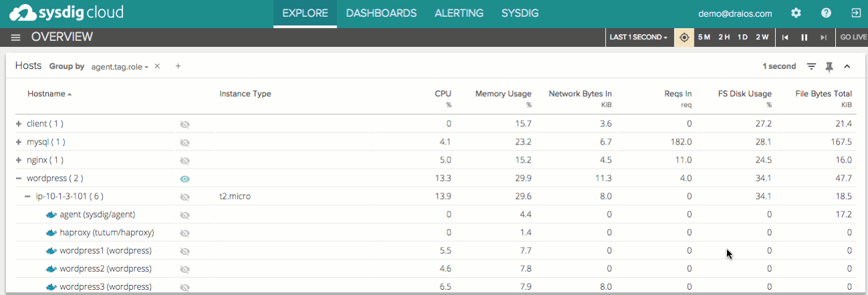
Task: Toggle visibility eye for agent container
Action: tap(185, 215)
